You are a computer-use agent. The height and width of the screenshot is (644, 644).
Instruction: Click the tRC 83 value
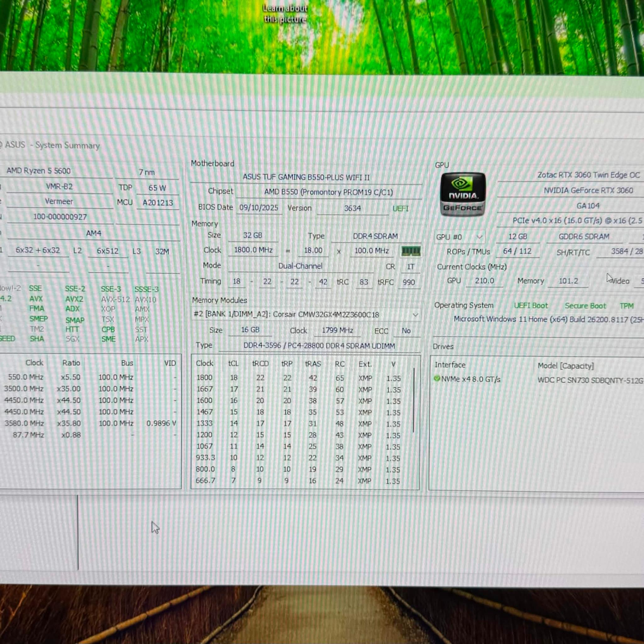point(364,282)
